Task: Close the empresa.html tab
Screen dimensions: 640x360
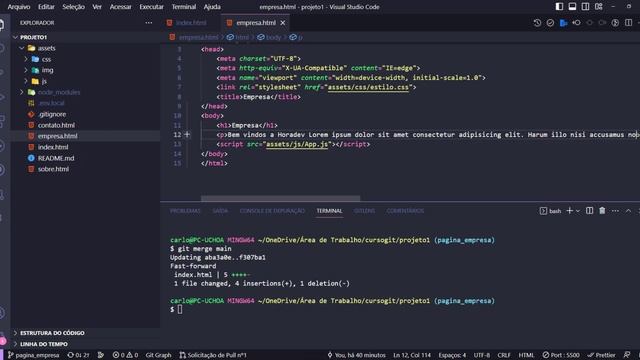Action: click(282, 23)
